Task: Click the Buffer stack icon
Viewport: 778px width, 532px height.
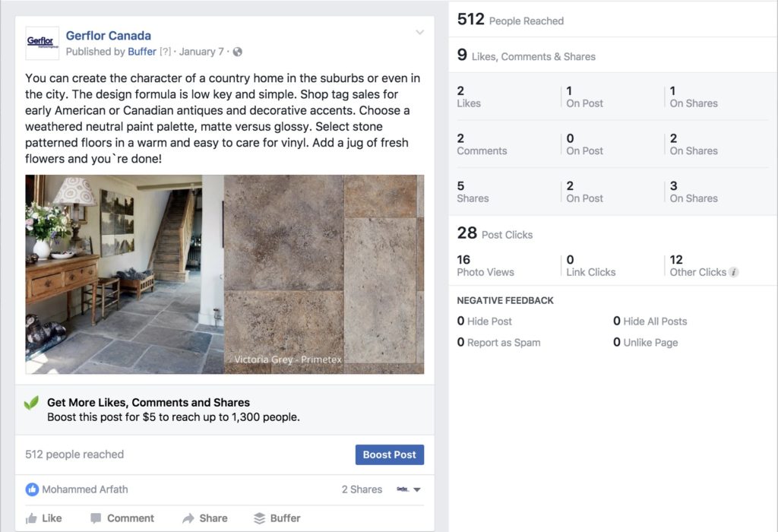Action: (x=260, y=518)
